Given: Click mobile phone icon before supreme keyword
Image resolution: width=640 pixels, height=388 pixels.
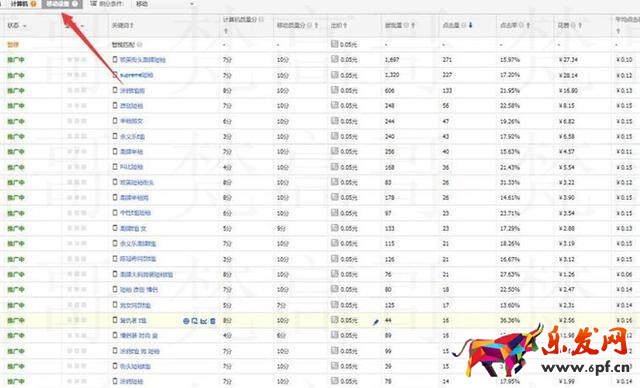Looking at the screenshot, I should click(x=115, y=75).
